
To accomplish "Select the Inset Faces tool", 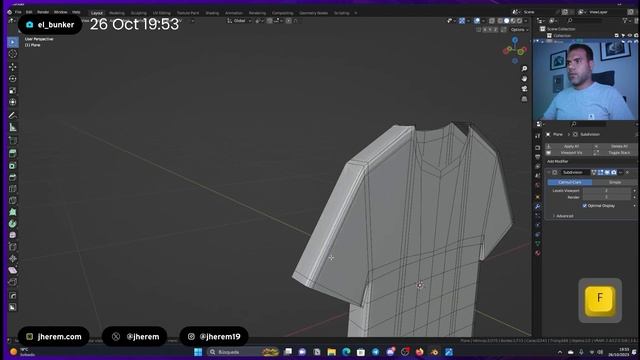I will coord(13,165).
